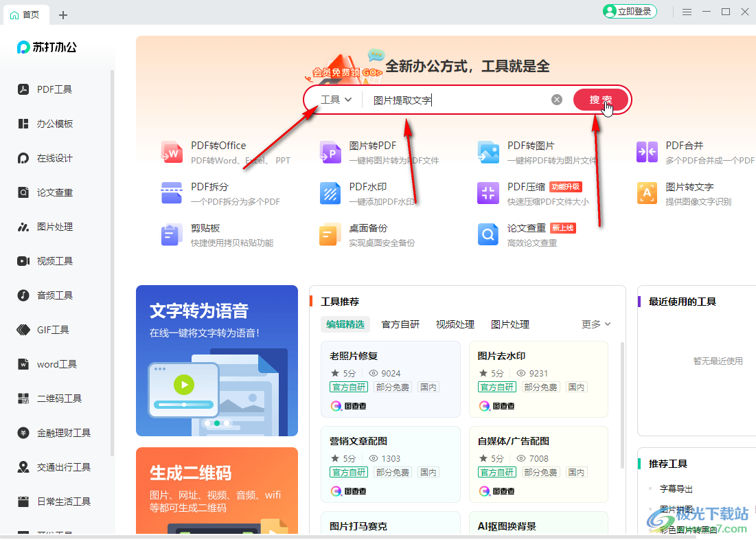Clear search text with the X icon
This screenshot has width=756, height=540.
click(x=557, y=100)
